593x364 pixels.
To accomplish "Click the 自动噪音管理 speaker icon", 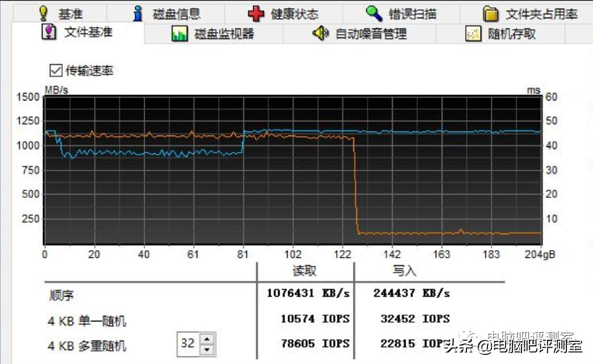I will tap(321, 33).
